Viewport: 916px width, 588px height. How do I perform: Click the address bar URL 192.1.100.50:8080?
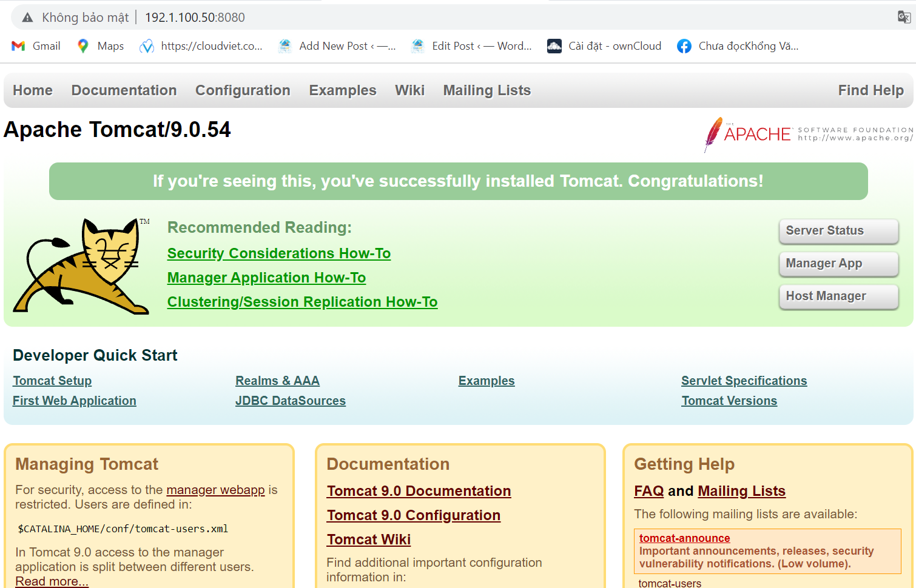tap(195, 18)
